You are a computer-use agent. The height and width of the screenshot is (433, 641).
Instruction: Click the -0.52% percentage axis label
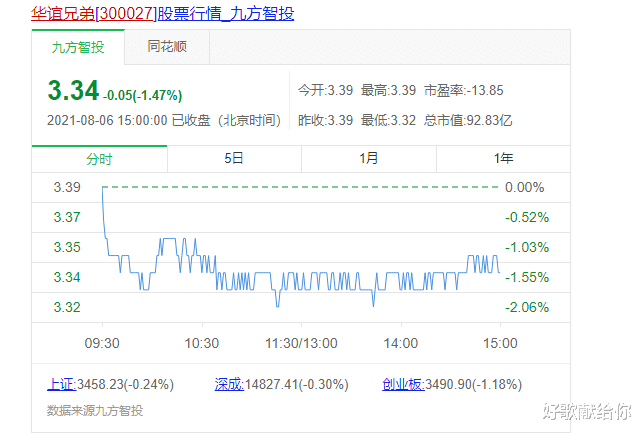click(527, 217)
